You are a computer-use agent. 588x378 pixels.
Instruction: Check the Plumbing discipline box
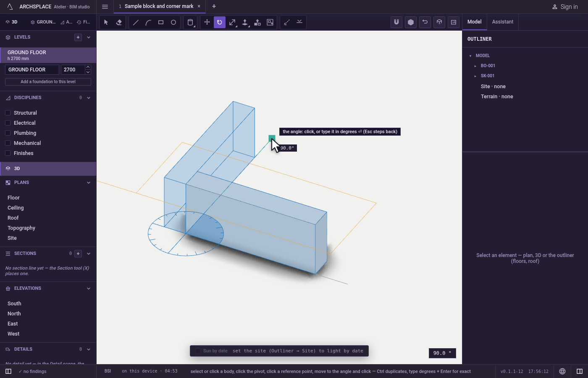click(x=8, y=133)
